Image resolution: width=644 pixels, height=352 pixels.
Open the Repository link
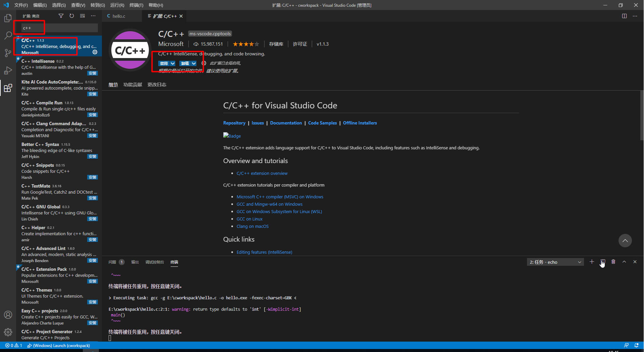234,123
